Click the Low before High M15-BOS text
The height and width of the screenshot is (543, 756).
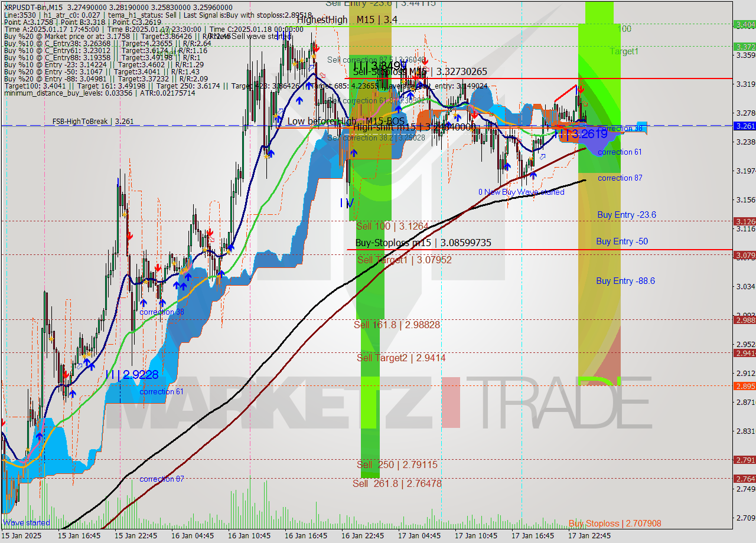(x=346, y=121)
